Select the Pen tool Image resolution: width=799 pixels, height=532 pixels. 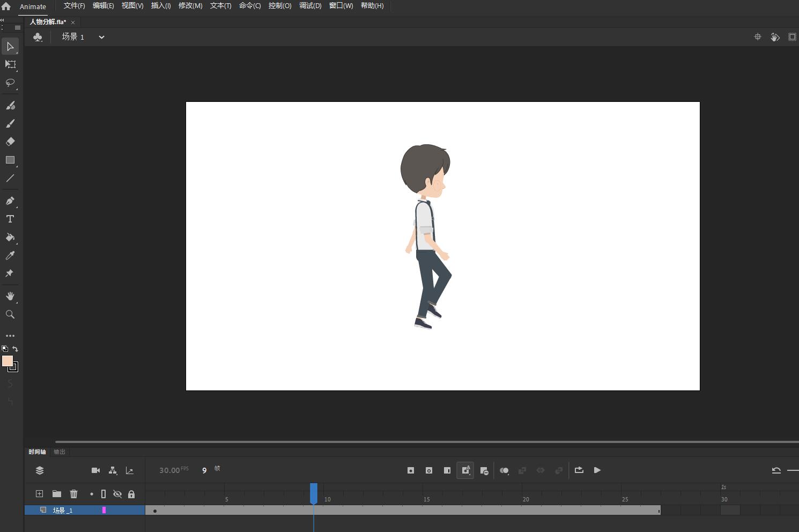click(x=10, y=201)
